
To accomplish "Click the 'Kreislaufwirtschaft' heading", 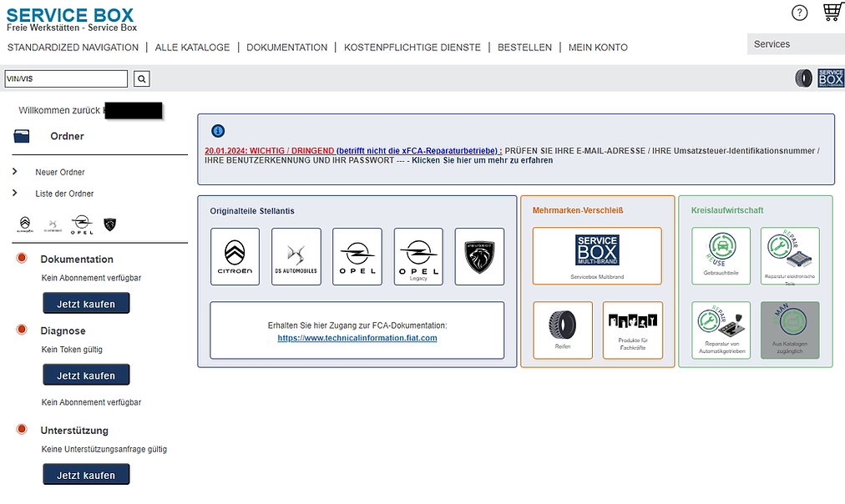I will click(x=727, y=210).
